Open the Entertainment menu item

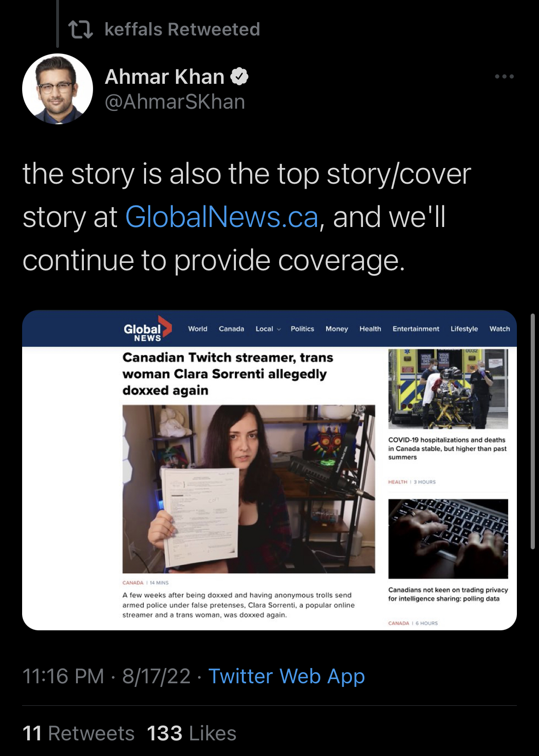click(416, 329)
